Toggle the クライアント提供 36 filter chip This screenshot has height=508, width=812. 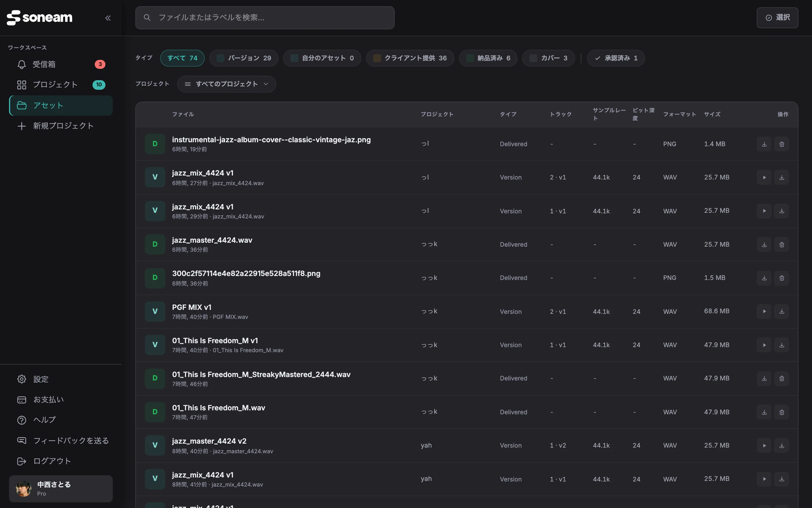pyautogui.click(x=410, y=58)
